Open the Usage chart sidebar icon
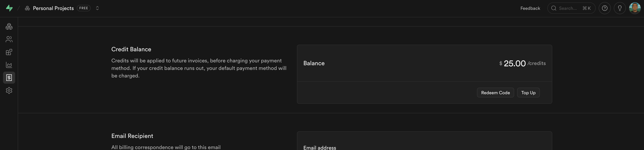This screenshot has width=644, height=150. 9,65
